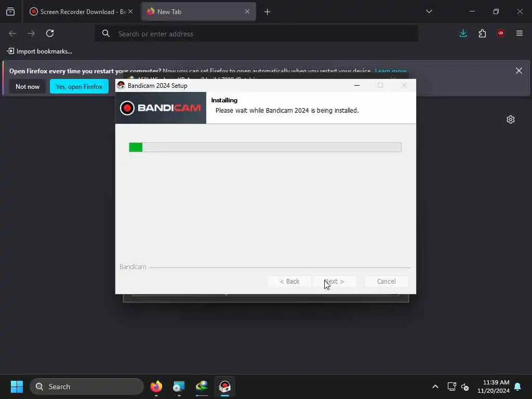Image resolution: width=532 pixels, height=399 pixels.
Task: Open Firefox from the taskbar
Action: click(x=156, y=387)
